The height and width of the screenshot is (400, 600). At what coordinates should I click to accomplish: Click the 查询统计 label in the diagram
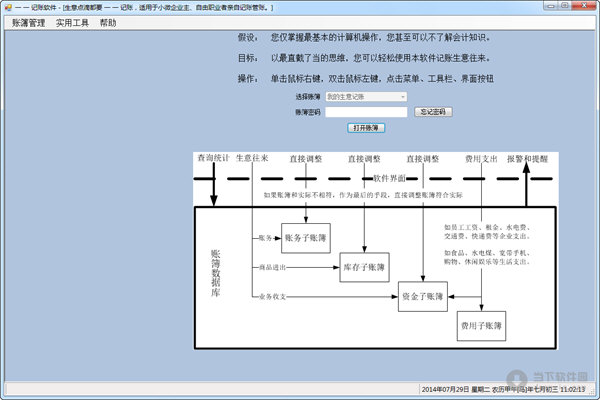213,158
